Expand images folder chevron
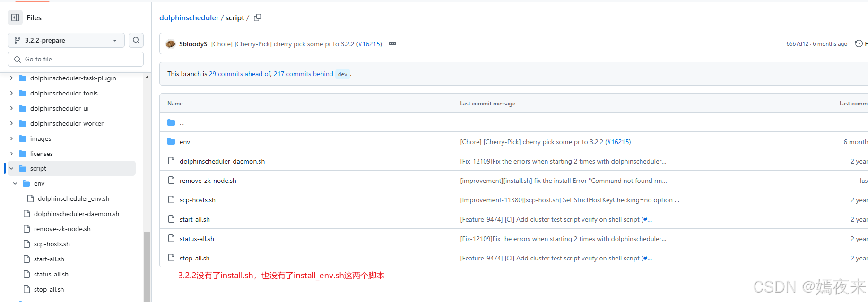The height and width of the screenshot is (302, 868). click(x=11, y=138)
